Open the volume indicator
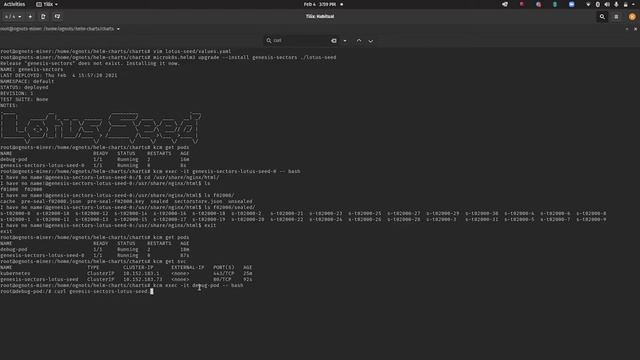 point(607,4)
